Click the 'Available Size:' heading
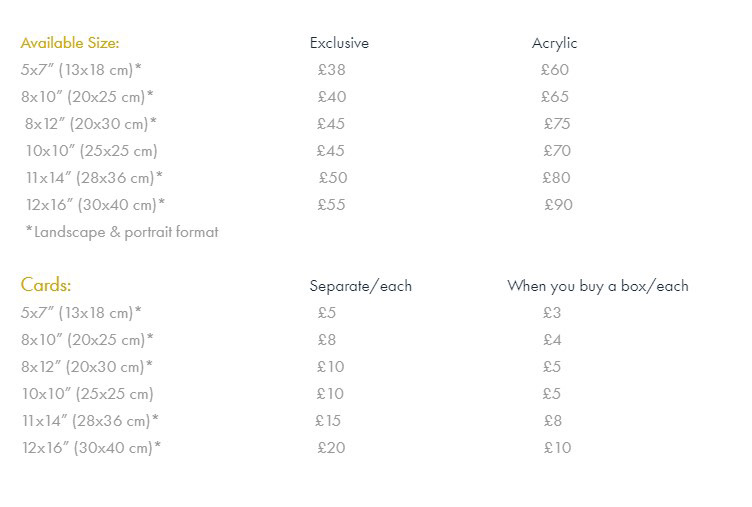The image size is (752, 507). (x=70, y=43)
